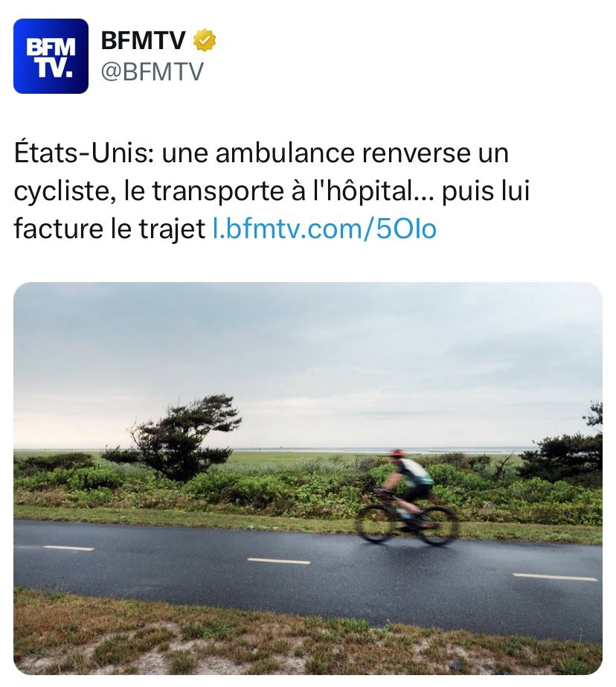Click the dark tree at photo's right edge
The width and height of the screenshot is (616, 687).
tap(565, 452)
